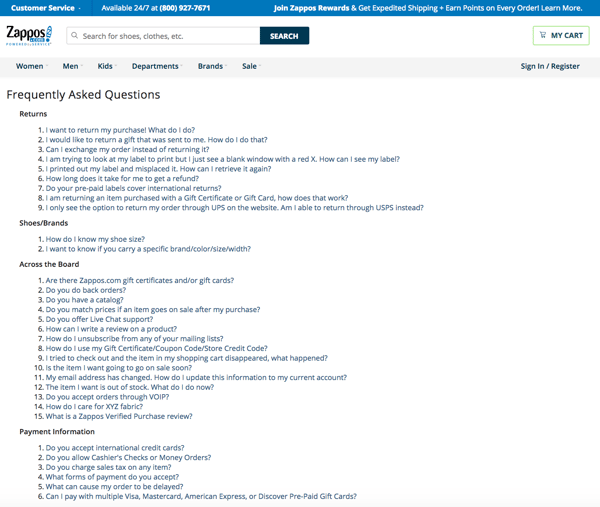The height and width of the screenshot is (507, 600).
Task: Open Sign In / Register link
Action: (x=550, y=66)
